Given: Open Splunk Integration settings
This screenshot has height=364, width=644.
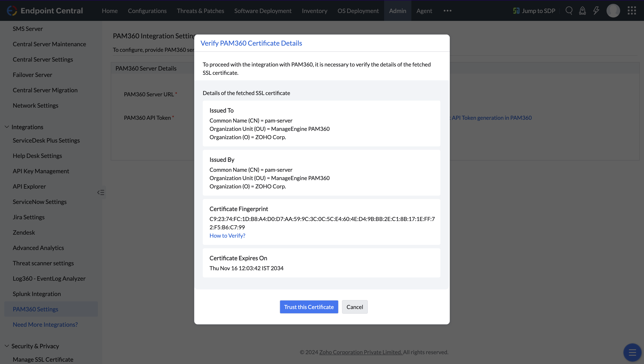Looking at the screenshot, I should 37,294.
